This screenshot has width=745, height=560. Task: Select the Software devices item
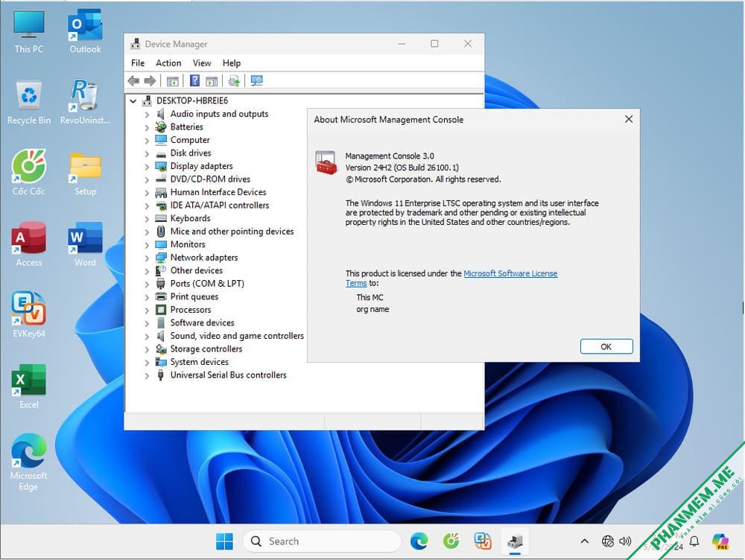(x=203, y=323)
